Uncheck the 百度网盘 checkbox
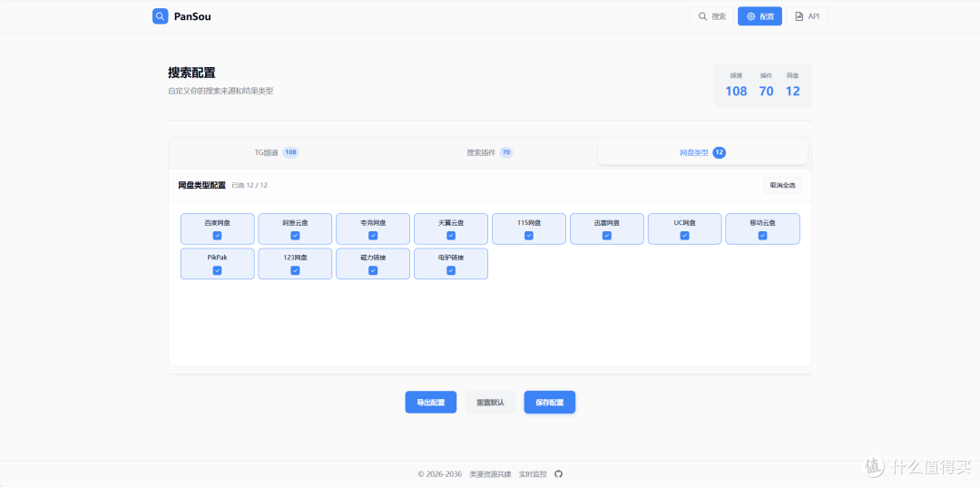Screen dimensions: 980x487 [x=217, y=236]
